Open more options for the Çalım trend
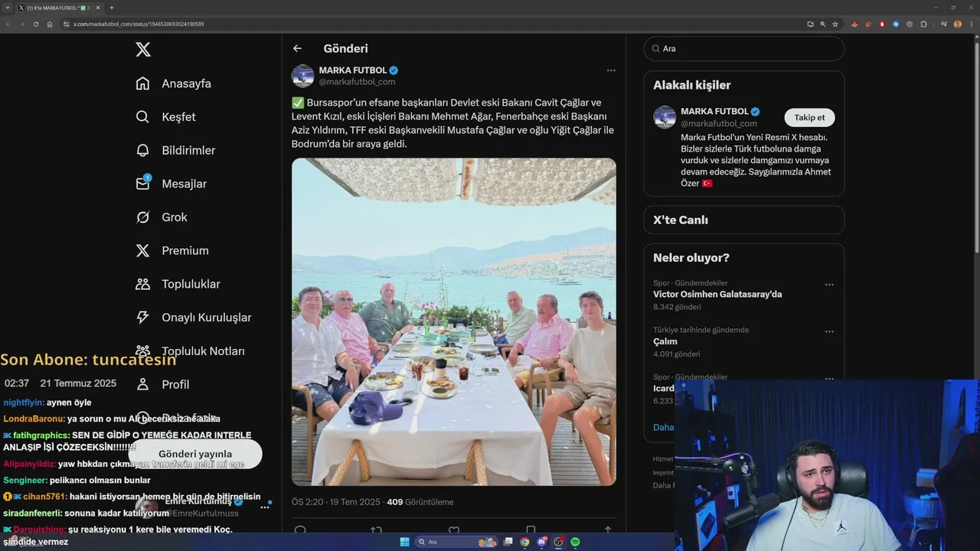The height and width of the screenshot is (551, 980). point(829,332)
